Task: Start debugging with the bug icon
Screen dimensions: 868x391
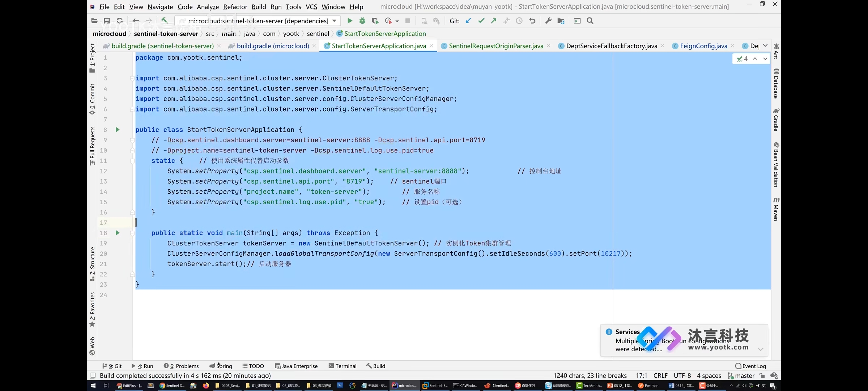Action: point(362,21)
